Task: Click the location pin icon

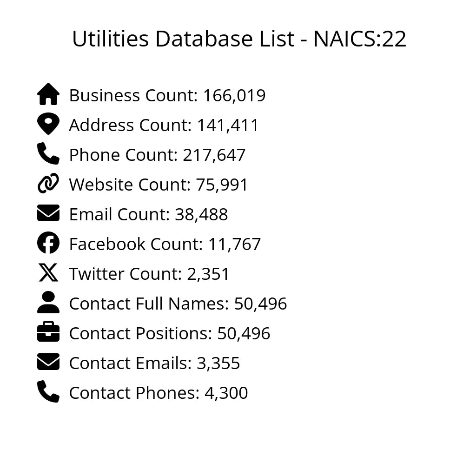Action: pyautogui.click(x=48, y=124)
